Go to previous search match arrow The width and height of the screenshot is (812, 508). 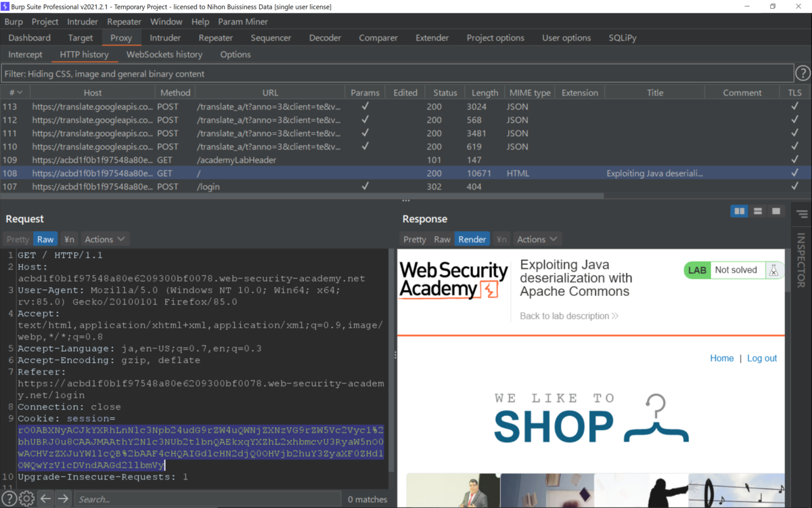pos(45,499)
